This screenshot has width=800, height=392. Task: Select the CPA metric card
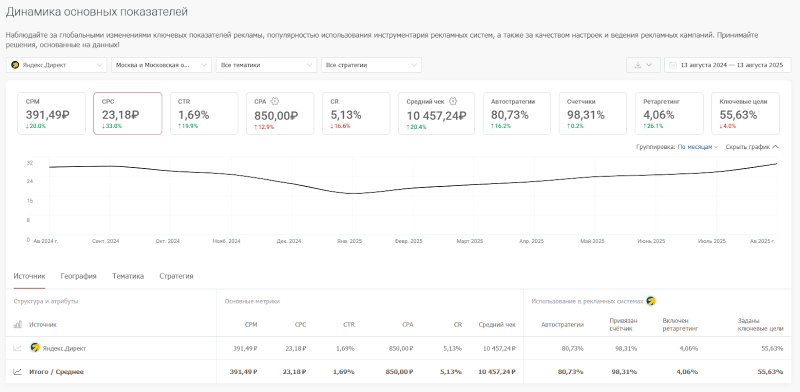point(280,113)
